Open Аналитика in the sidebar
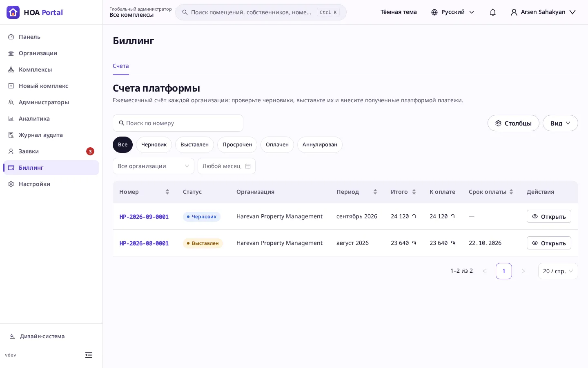The width and height of the screenshot is (588, 368). click(51, 119)
